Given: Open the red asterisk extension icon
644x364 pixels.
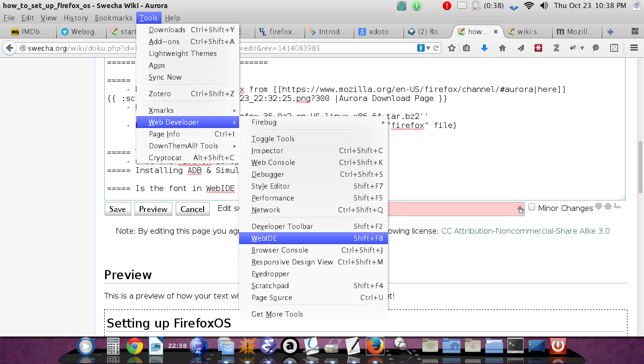Looking at the screenshot, I should pyautogui.click(x=538, y=48).
